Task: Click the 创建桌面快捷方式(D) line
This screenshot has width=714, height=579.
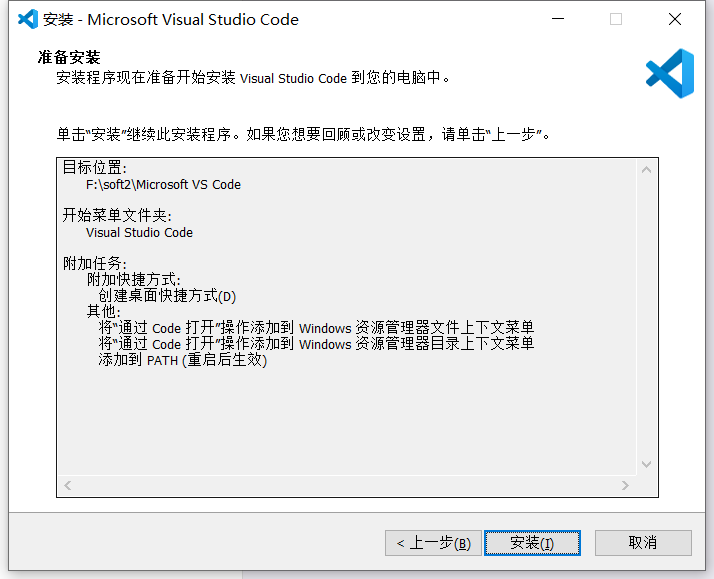Action: 167,296
